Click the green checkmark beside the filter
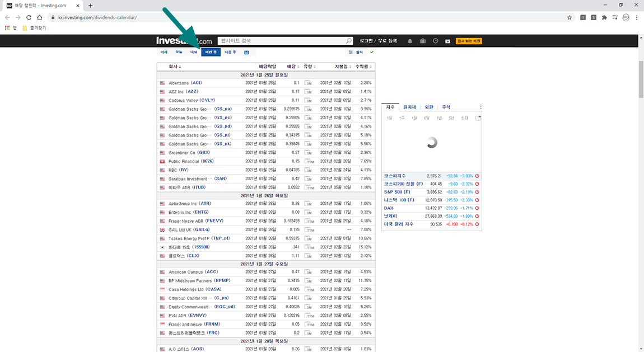644x352 pixels. tap(372, 52)
